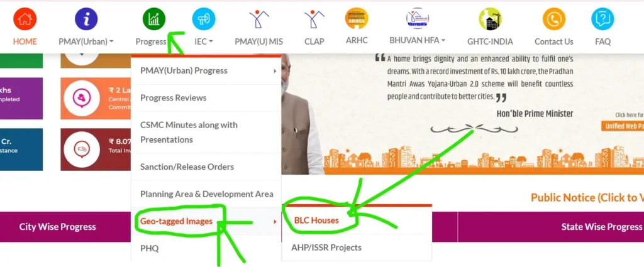Viewport: 644px width, 267px height.
Task: Click the Contact Us phone icon
Action: click(554, 19)
